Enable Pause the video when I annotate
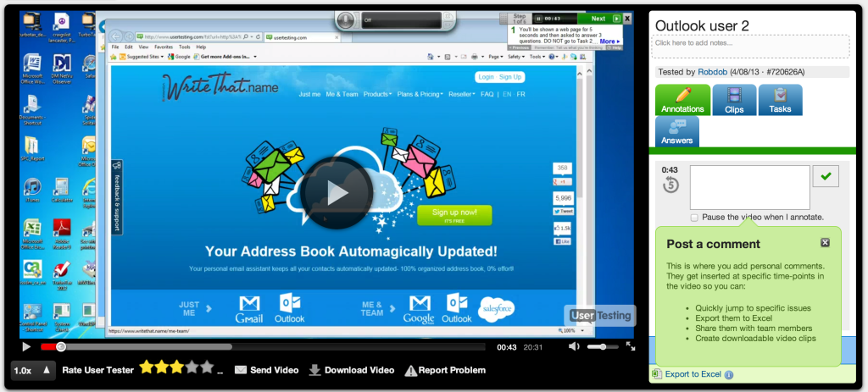 (694, 218)
